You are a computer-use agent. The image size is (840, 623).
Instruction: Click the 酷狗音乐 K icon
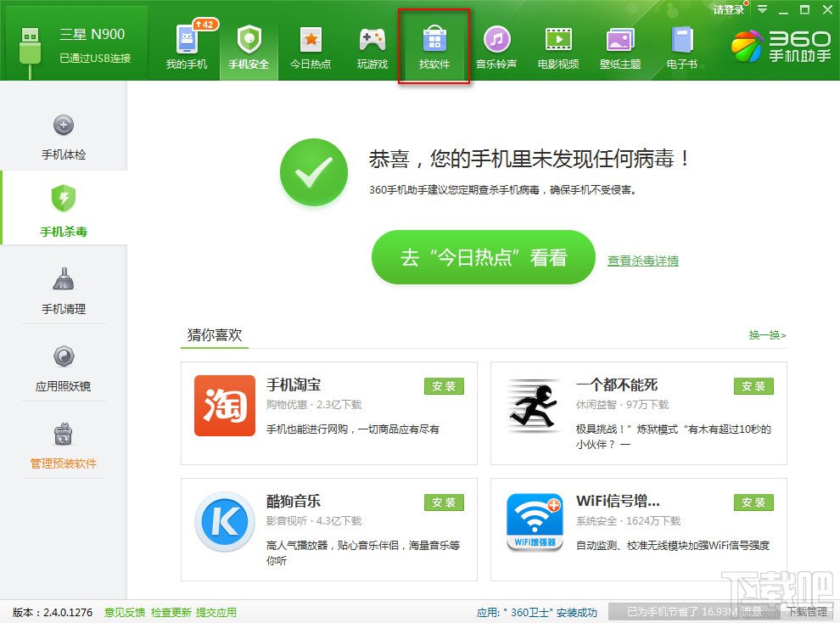[225, 521]
